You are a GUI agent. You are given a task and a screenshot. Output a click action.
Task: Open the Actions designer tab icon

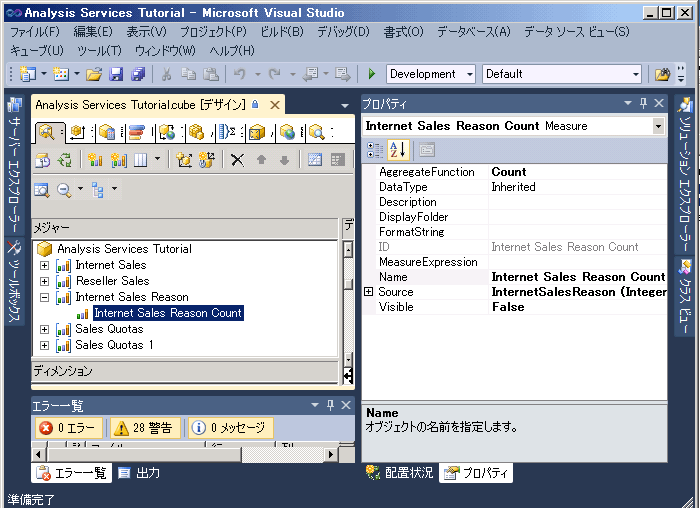167,132
